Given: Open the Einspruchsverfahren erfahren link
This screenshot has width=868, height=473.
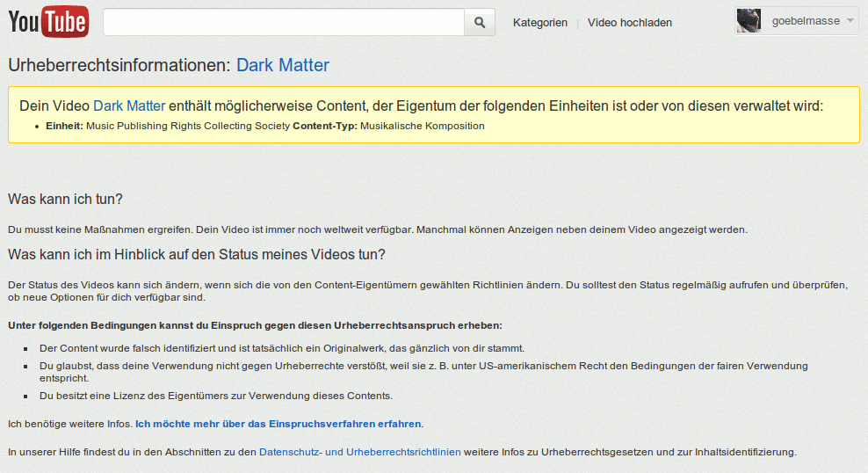Looking at the screenshot, I should point(278,424).
